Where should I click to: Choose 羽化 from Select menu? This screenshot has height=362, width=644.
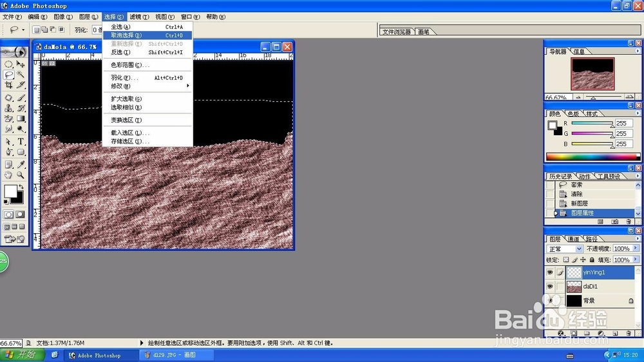[147, 78]
